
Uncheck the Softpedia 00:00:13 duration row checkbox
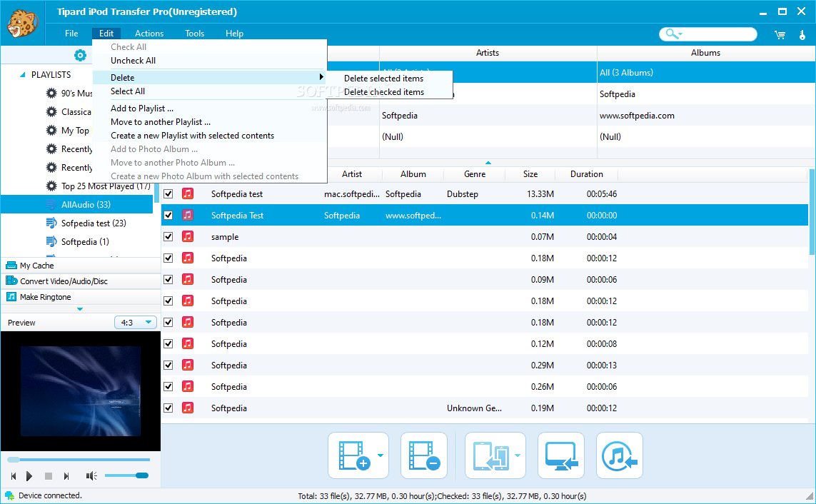[x=168, y=365]
